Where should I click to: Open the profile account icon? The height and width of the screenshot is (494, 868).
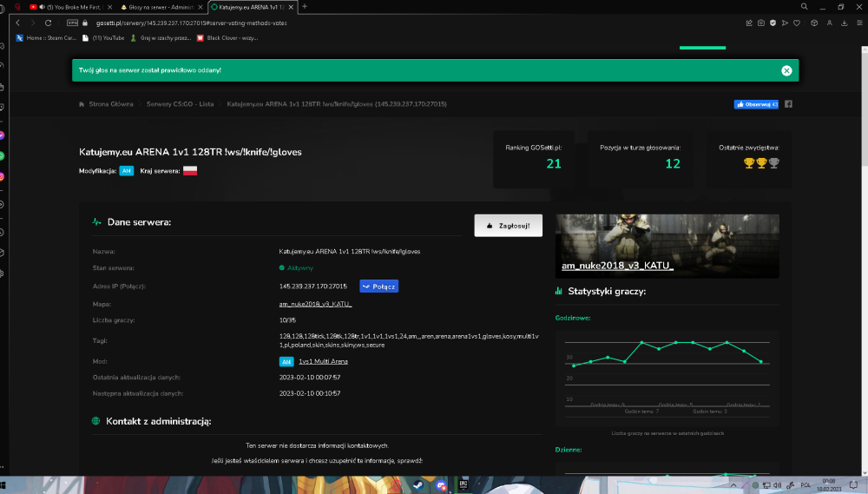(x=829, y=23)
